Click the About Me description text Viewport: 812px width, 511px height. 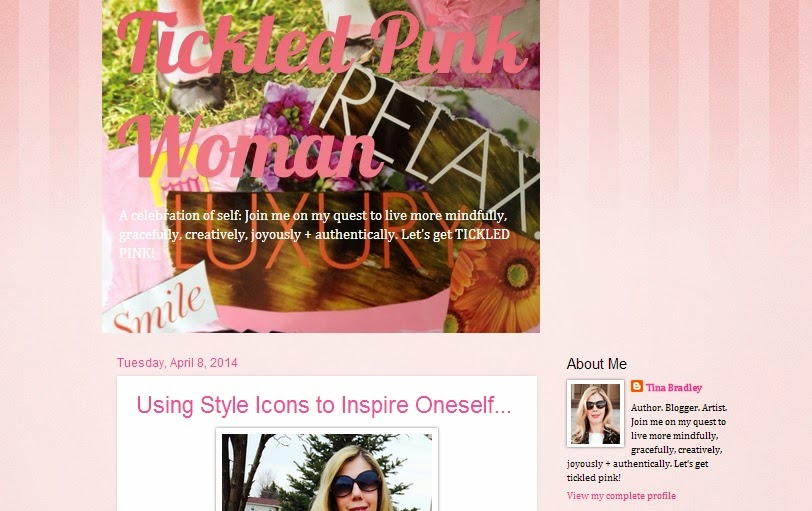(647, 443)
